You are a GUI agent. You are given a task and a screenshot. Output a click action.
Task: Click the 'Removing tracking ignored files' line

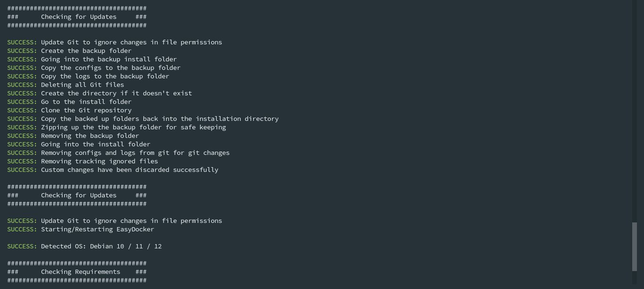tap(83, 161)
